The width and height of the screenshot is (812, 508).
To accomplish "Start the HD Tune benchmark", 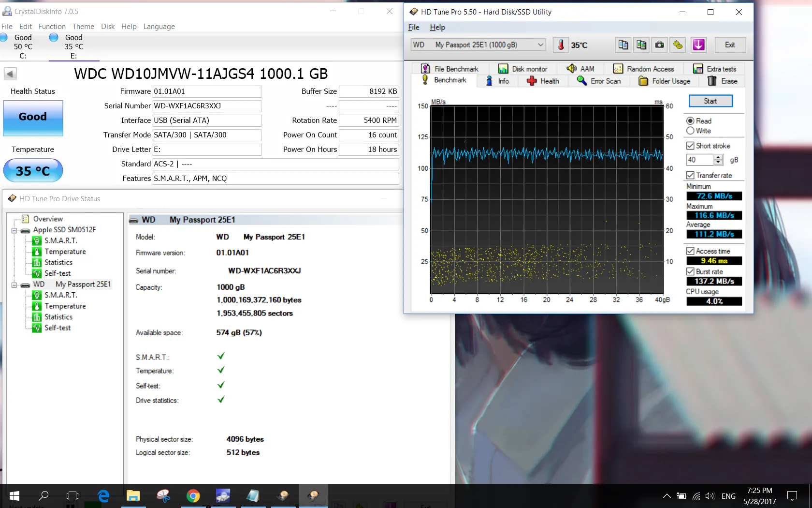I will pyautogui.click(x=710, y=101).
